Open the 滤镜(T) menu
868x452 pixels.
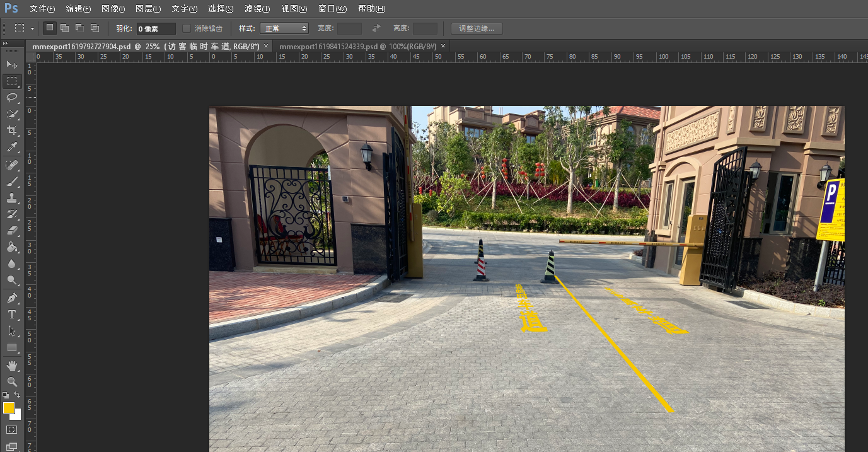click(x=257, y=9)
